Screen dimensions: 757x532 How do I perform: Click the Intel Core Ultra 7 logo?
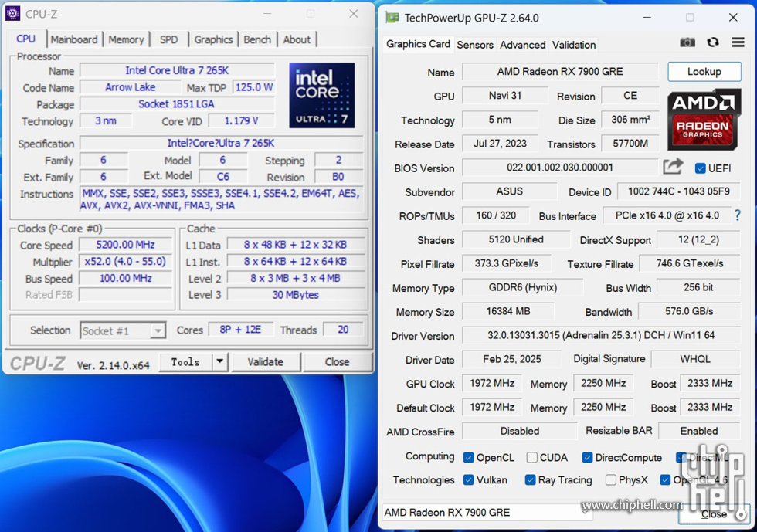tap(321, 95)
